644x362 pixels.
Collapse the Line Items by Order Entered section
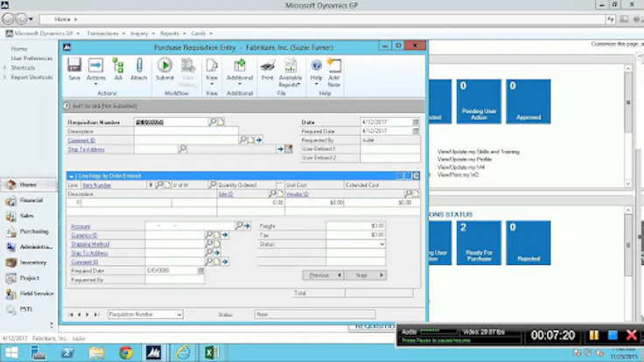click(71, 176)
